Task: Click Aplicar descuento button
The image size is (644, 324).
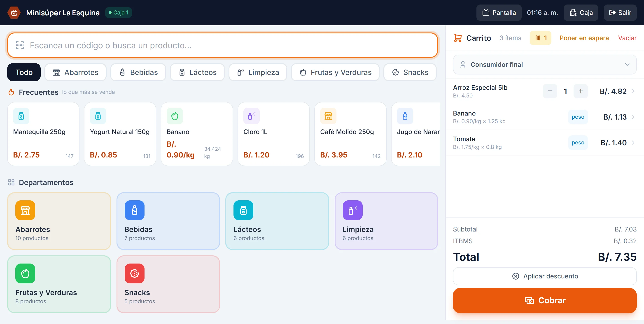Action: pos(544,276)
